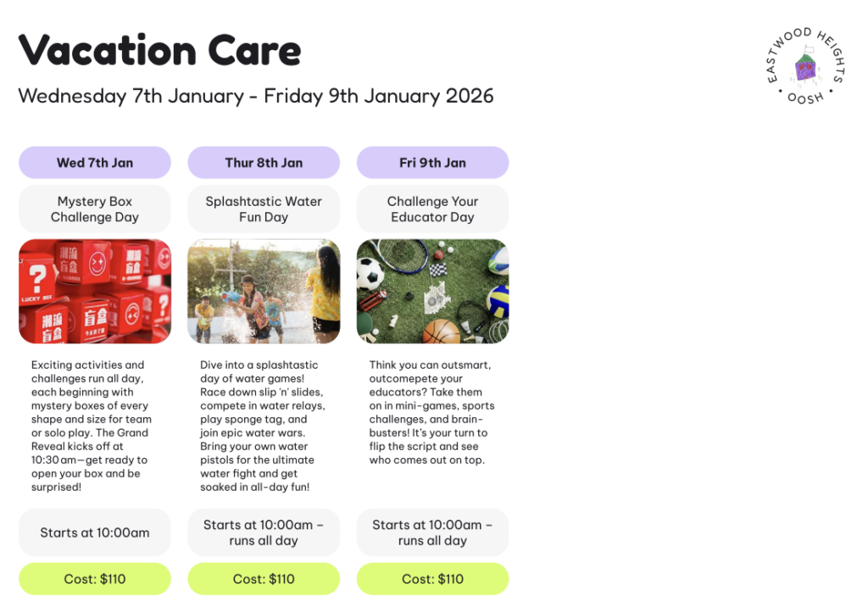
Task: Select the Wed 7th Jan date pill
Action: pyautogui.click(x=95, y=163)
